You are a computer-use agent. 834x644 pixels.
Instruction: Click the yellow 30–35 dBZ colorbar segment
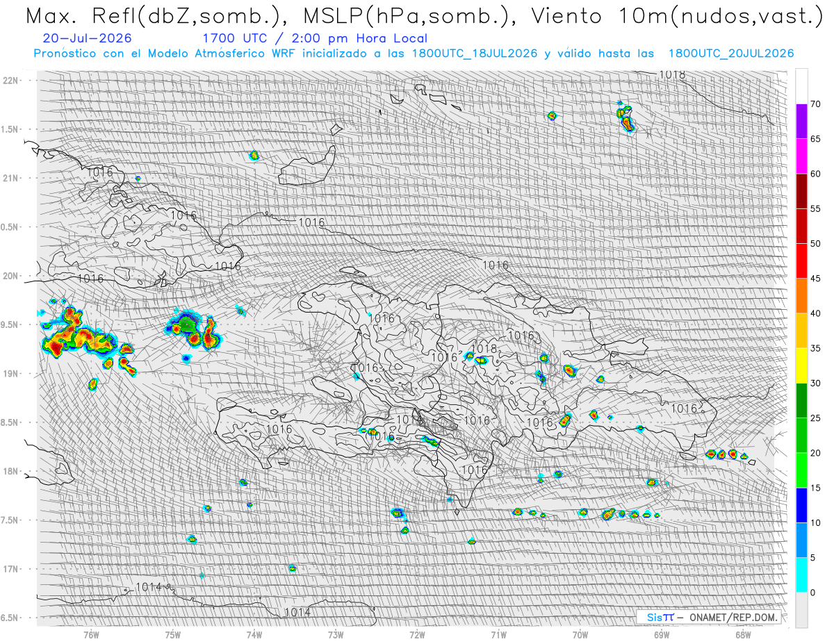click(x=801, y=365)
